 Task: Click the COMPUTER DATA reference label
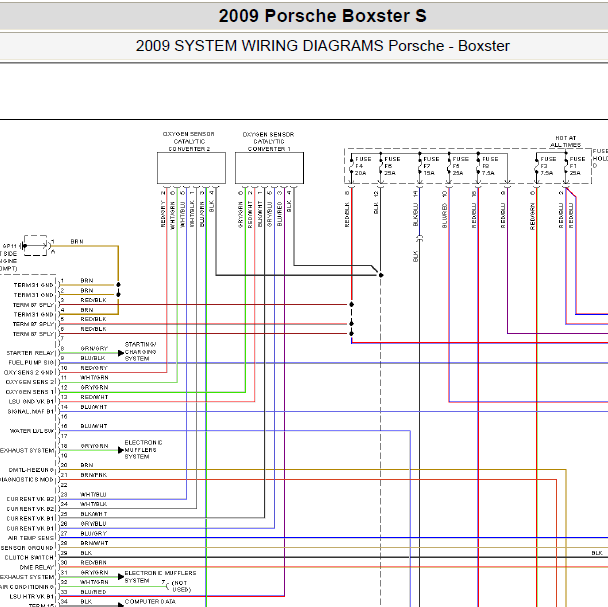click(x=150, y=602)
